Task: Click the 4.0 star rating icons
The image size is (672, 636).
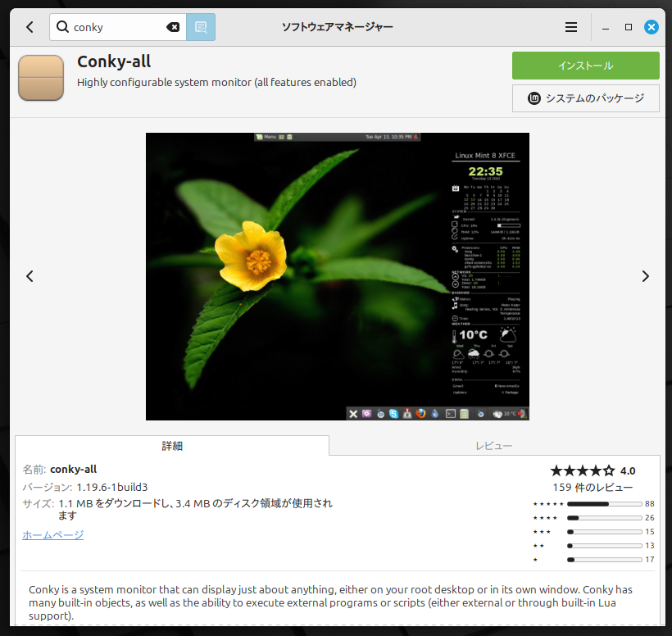Action: click(x=582, y=470)
